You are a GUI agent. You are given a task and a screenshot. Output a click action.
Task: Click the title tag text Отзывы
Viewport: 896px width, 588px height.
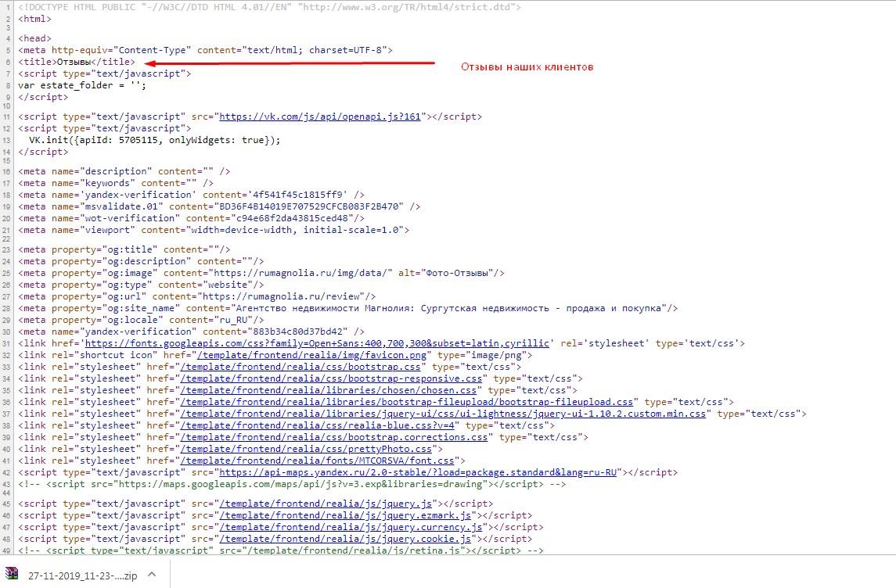coord(74,63)
